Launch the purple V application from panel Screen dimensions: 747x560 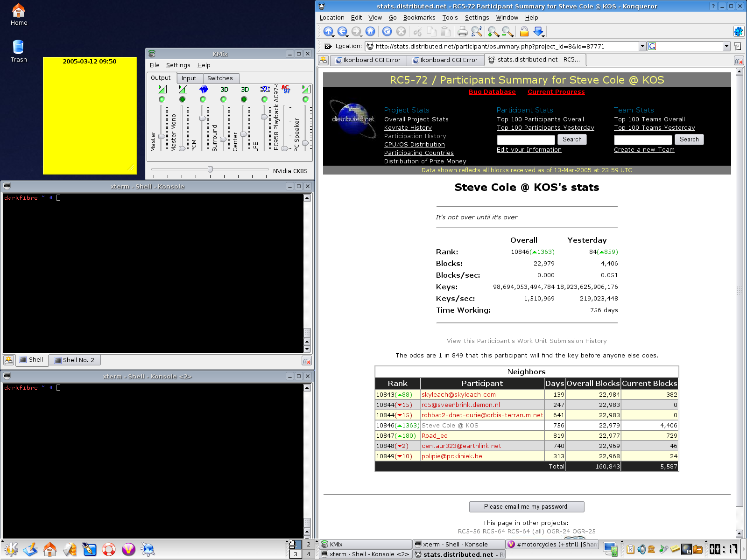pyautogui.click(x=128, y=549)
